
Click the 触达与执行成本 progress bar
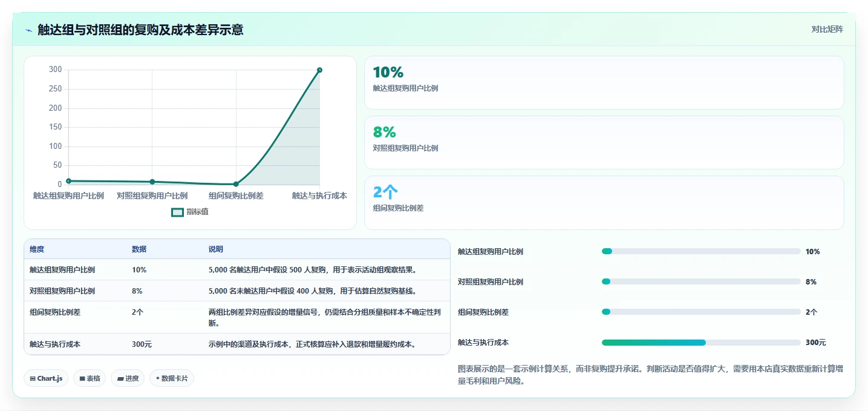pyautogui.click(x=701, y=343)
